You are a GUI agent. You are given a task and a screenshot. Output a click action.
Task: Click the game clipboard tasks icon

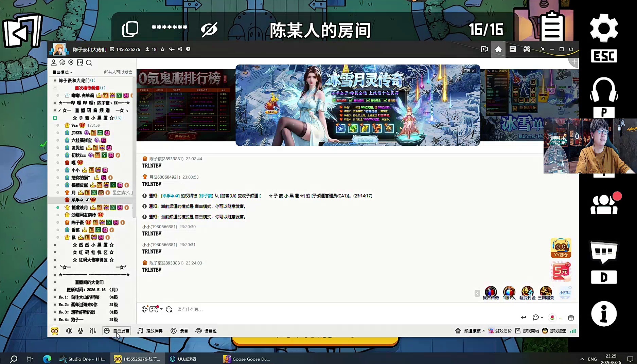[552, 26]
